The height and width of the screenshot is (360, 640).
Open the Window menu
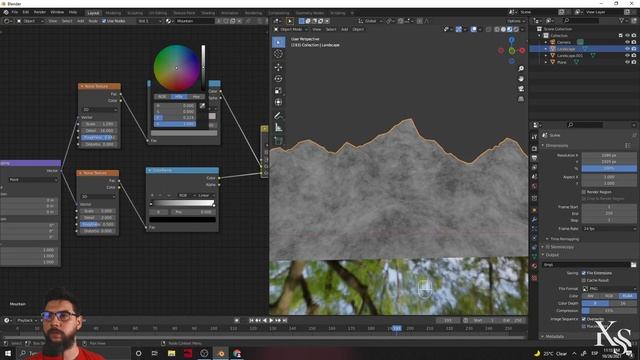coord(57,12)
